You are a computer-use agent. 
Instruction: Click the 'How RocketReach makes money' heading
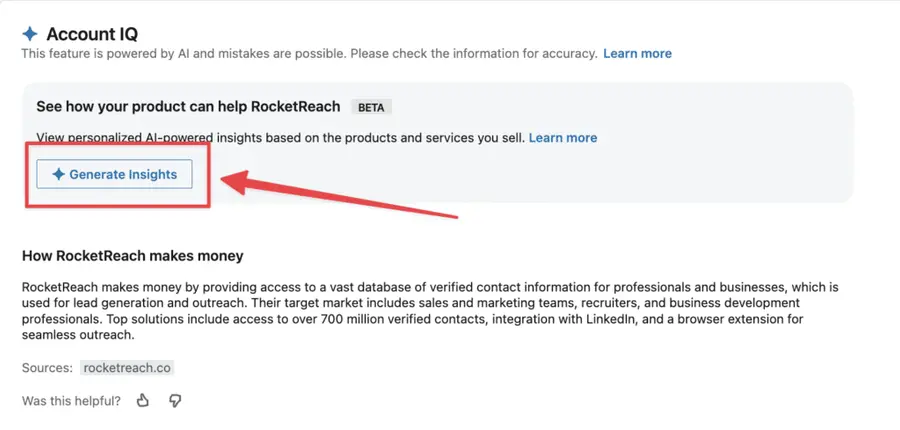click(x=133, y=255)
